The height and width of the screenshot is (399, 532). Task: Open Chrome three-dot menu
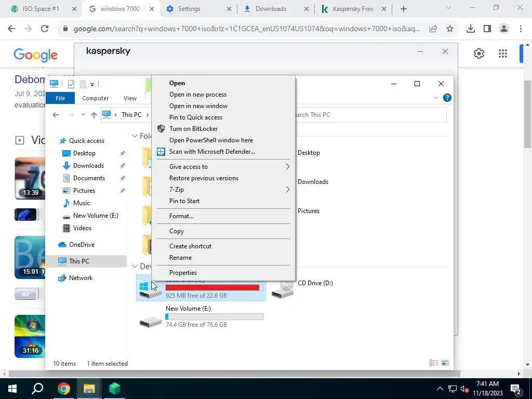point(521,29)
